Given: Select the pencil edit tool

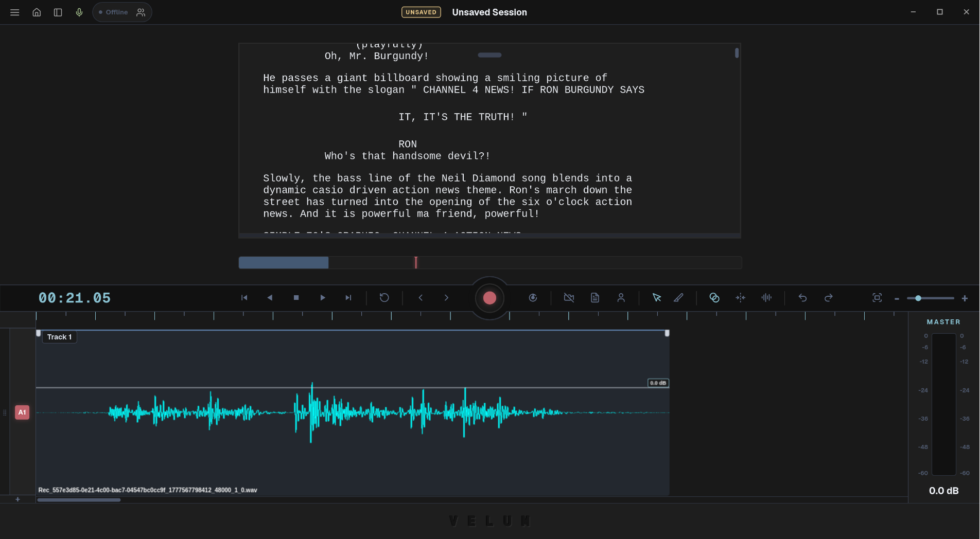Looking at the screenshot, I should click(679, 298).
